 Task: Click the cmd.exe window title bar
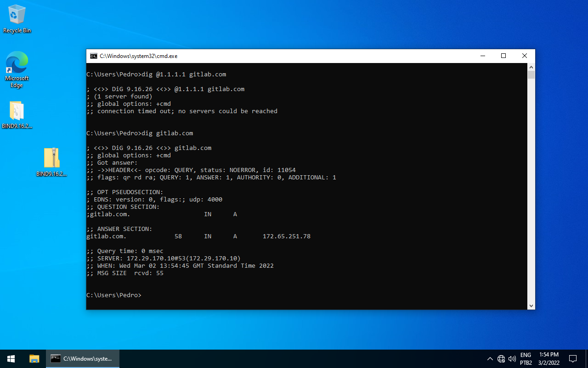click(276, 56)
